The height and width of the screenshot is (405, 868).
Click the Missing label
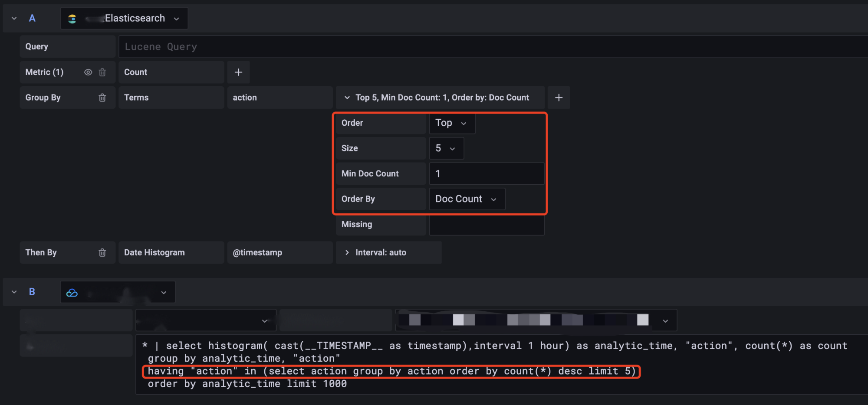tap(357, 225)
